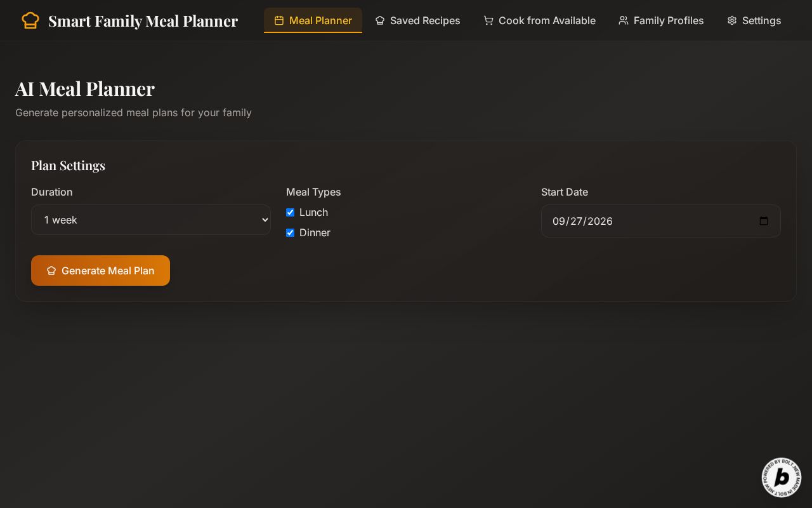
Task: Open the date picker calendar icon
Action: (764, 221)
